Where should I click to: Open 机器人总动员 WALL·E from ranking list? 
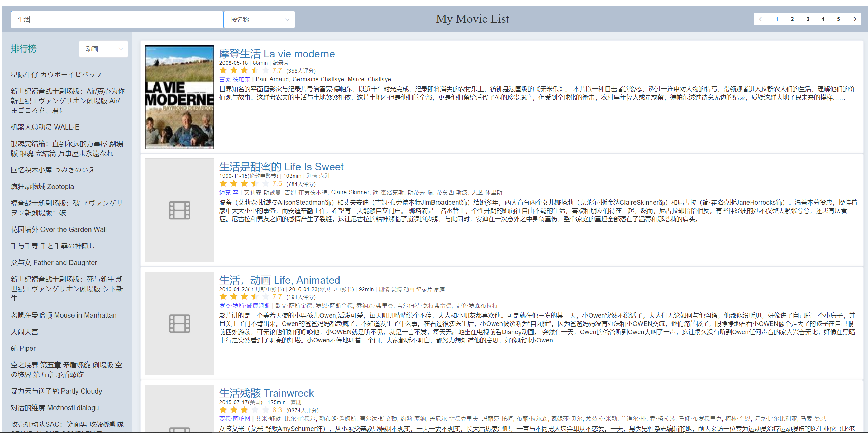[x=45, y=127]
